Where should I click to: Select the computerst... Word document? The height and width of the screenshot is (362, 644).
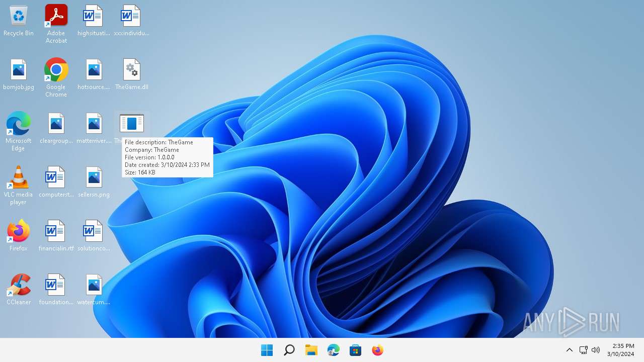[56, 182]
